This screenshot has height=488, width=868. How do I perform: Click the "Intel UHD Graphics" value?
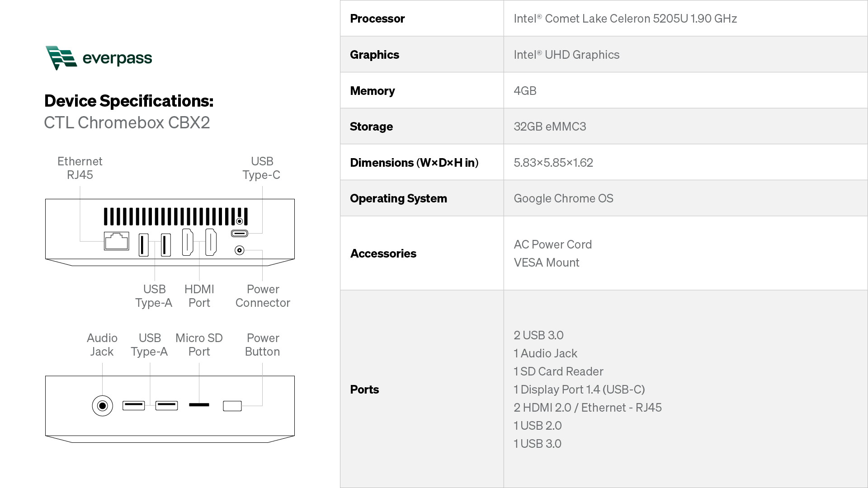coord(566,55)
